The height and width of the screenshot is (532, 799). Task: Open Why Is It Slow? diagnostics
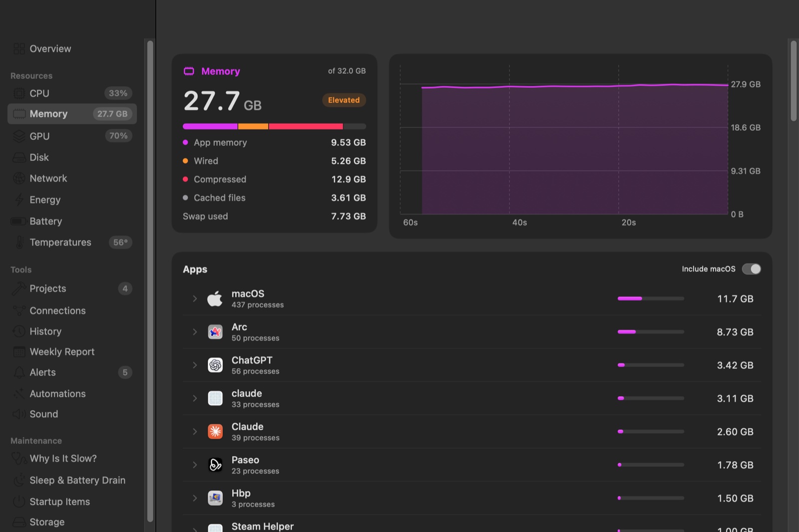click(x=72, y=459)
